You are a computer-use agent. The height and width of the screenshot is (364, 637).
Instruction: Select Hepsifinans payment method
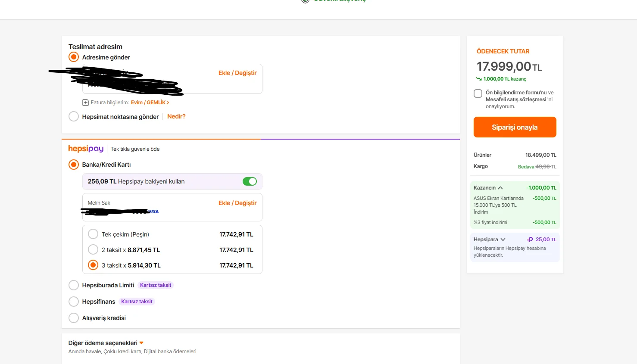[x=74, y=302]
